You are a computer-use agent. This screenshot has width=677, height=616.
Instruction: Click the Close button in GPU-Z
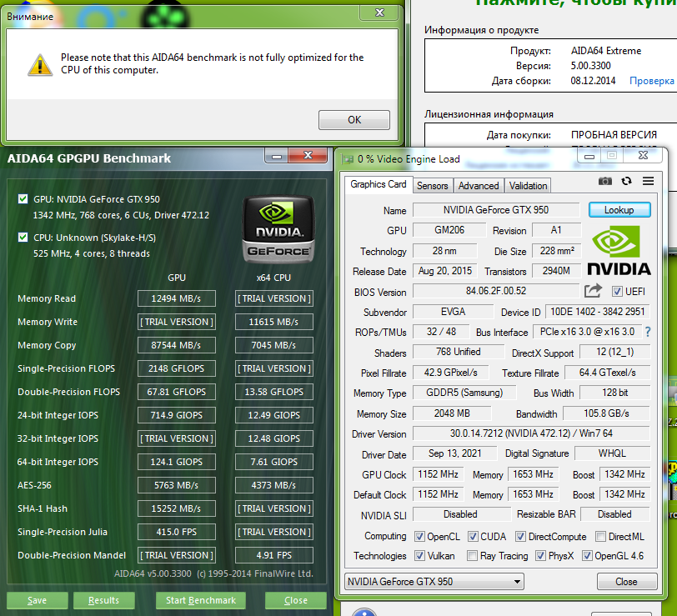pos(626,582)
